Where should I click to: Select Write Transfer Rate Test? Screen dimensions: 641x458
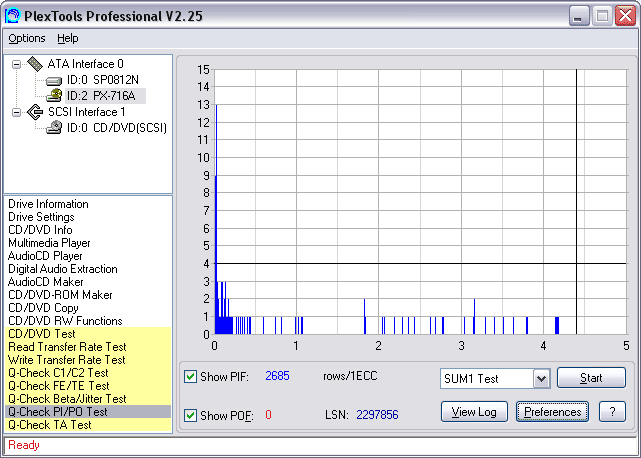88,360
